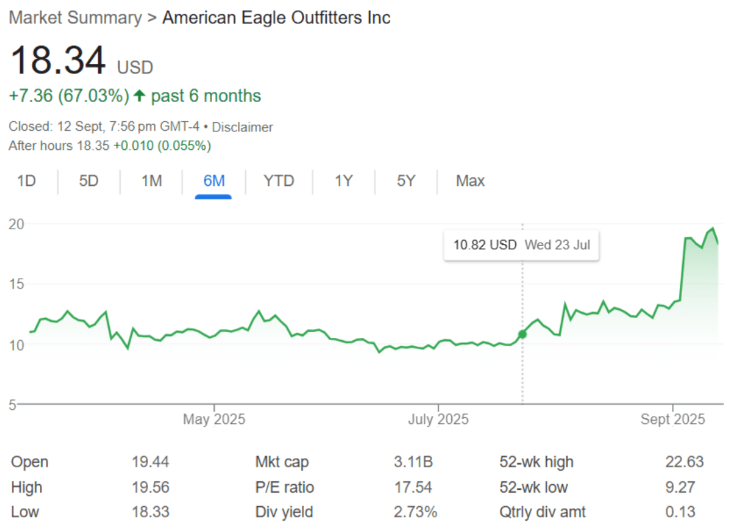
Task: Click the May 2025 axis label
Action: click(x=214, y=419)
